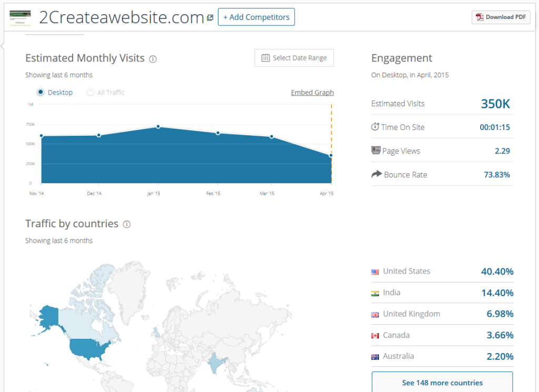Download the report as PDF

[x=501, y=17]
